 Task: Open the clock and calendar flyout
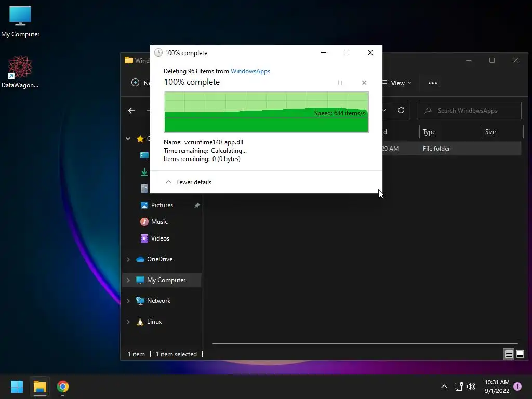(x=497, y=387)
